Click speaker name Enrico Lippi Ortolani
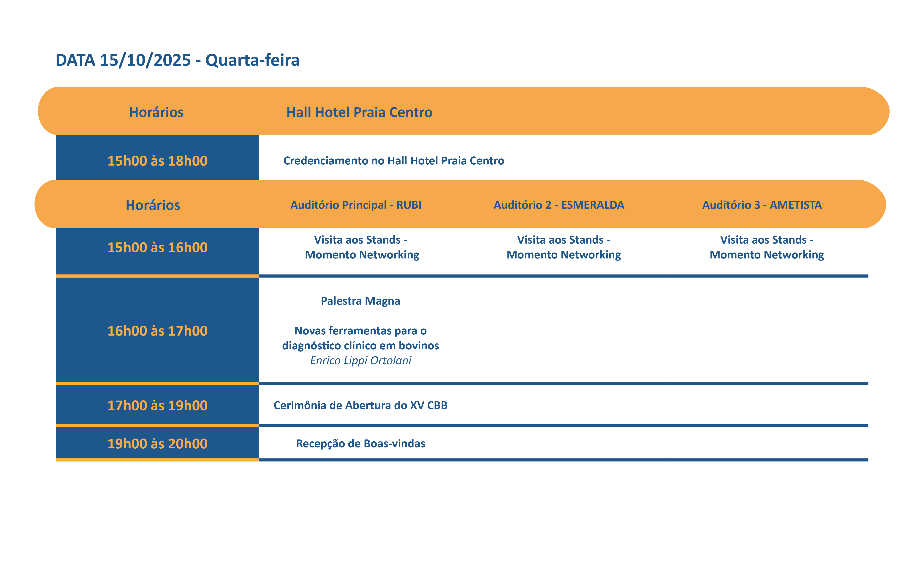924x581 pixels. 360,361
